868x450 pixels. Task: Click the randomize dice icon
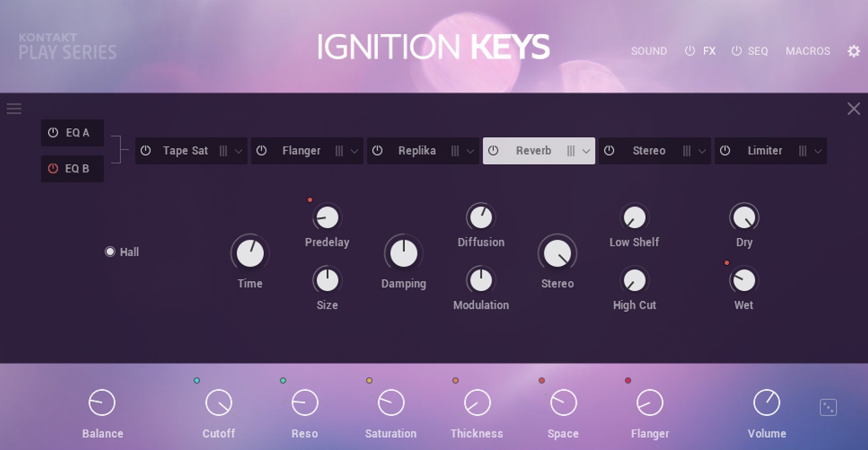[828, 407]
